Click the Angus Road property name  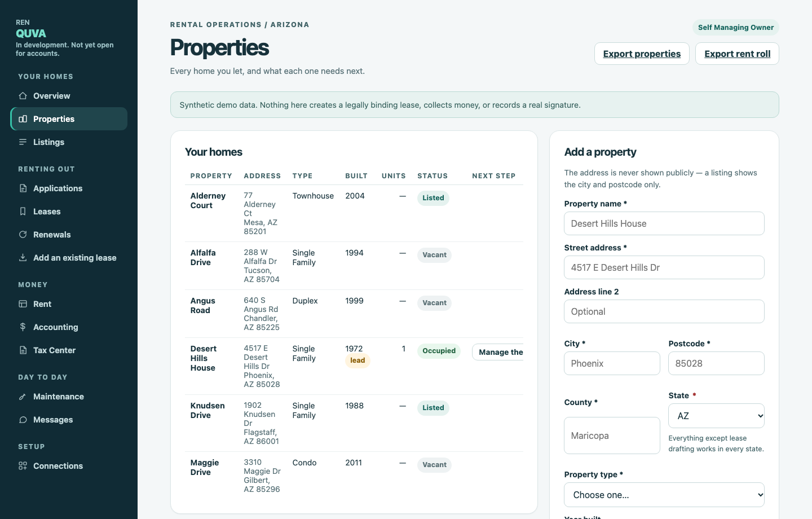tap(203, 306)
